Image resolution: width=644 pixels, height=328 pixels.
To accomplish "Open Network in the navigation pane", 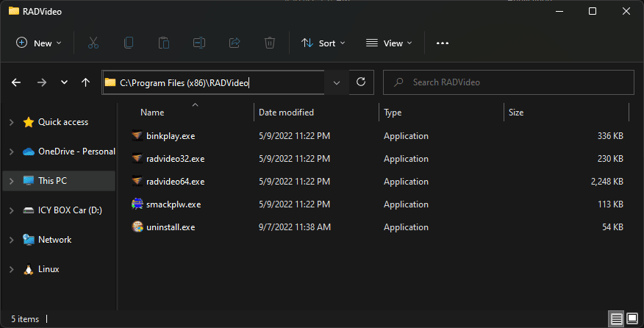I will click(55, 240).
